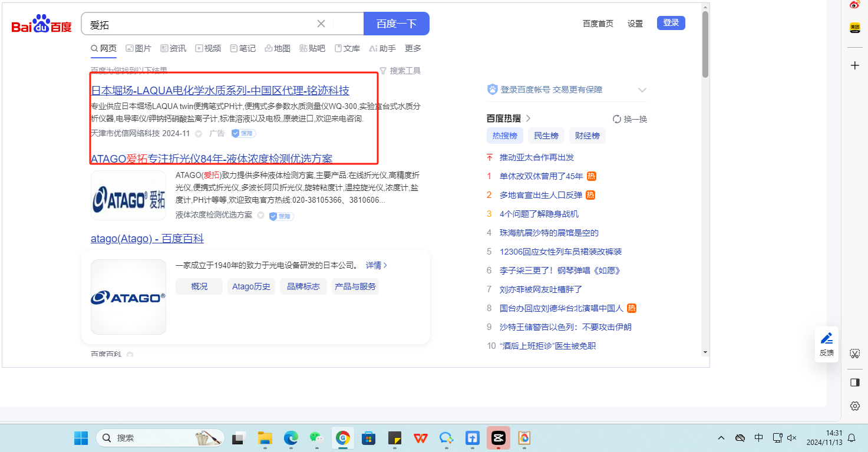
Task: Click the 反馈 feedback pencil button
Action: pyautogui.click(x=827, y=344)
